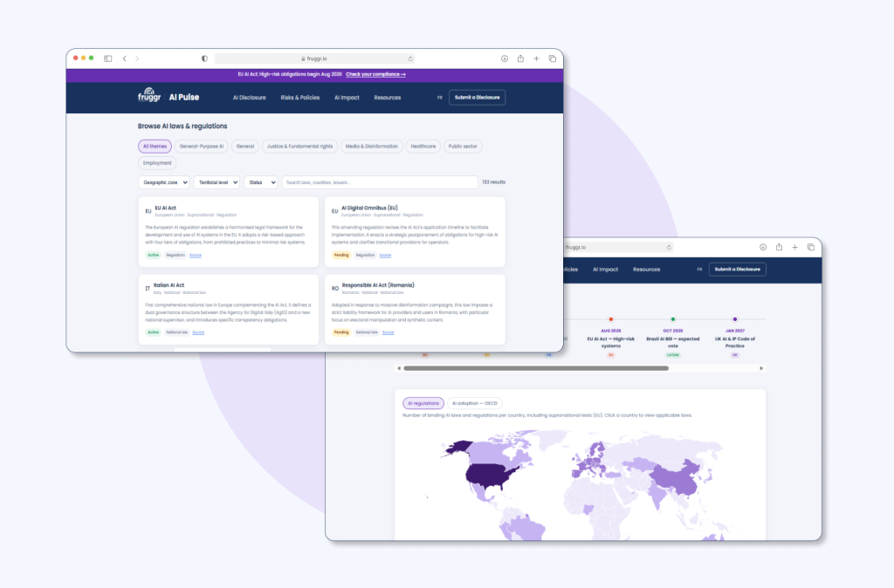Open Resources menu in front window
894x588 pixels.
point(387,98)
